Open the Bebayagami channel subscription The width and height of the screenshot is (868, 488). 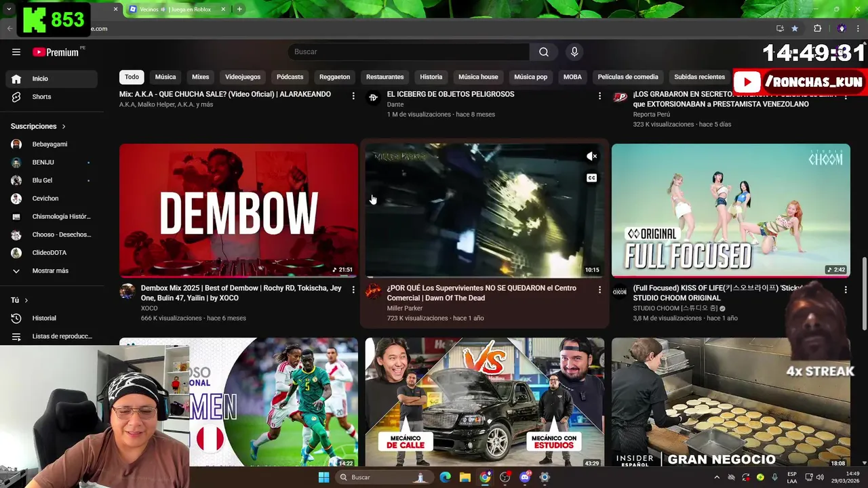click(52, 144)
